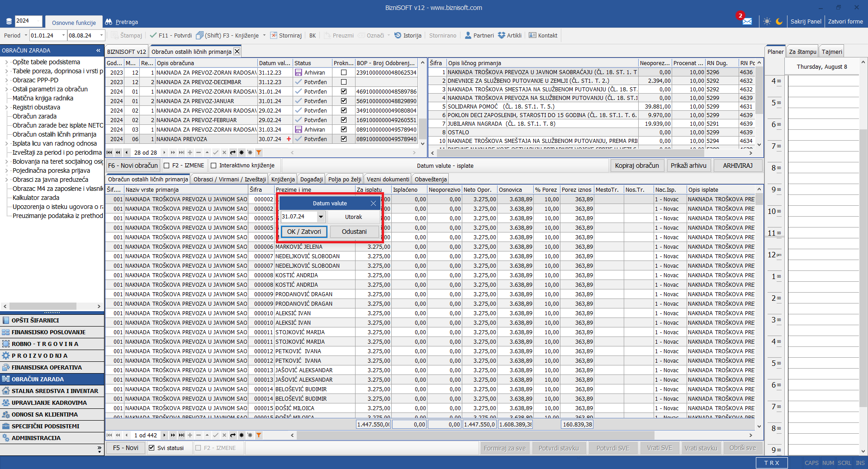The height and width of the screenshot is (469, 868).
Task: Click the bottom grid horizontal scrollbar
Action: 475,435
